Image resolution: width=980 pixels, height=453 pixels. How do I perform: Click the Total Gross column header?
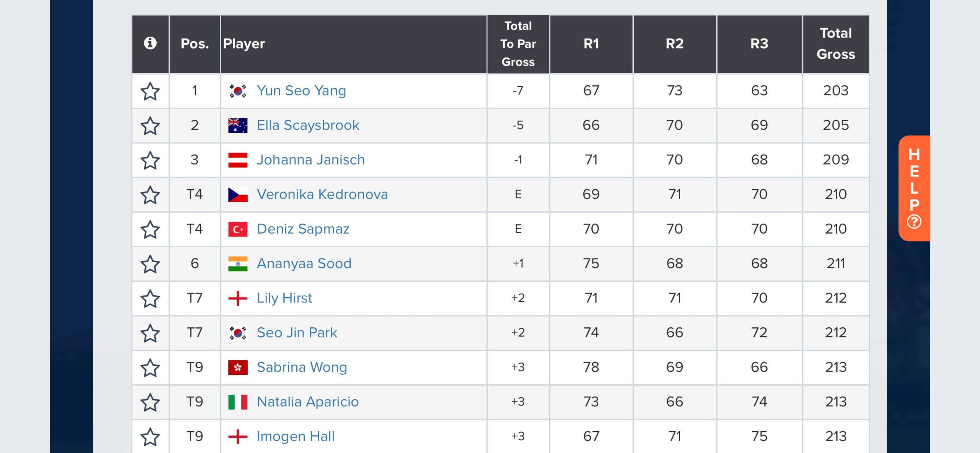[836, 44]
